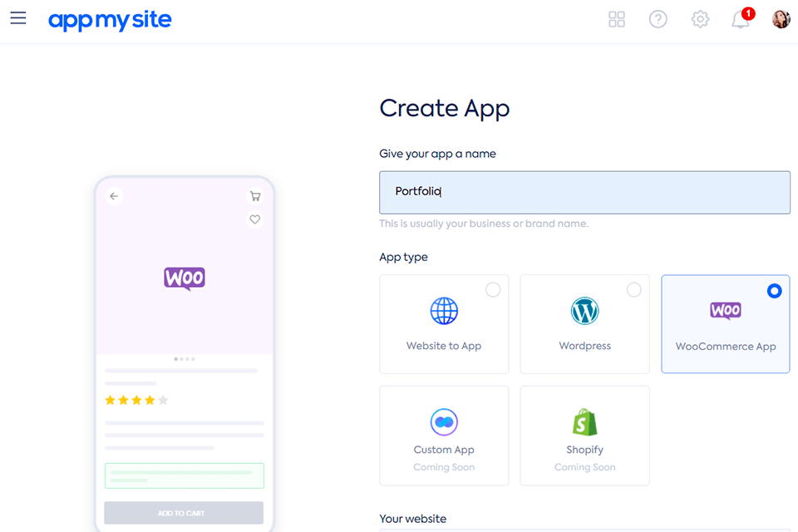Click the star rating in phone preview
798x532 pixels.
pyautogui.click(x=136, y=400)
